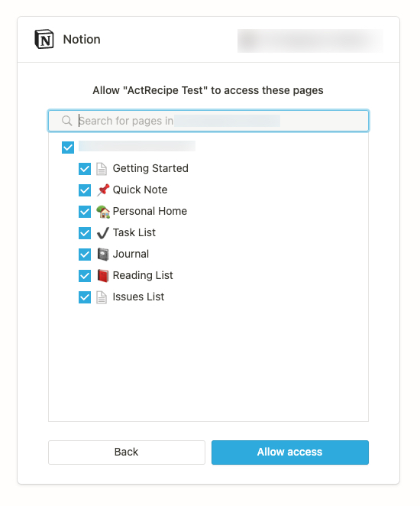Click the magnifier icon in search field

66,121
